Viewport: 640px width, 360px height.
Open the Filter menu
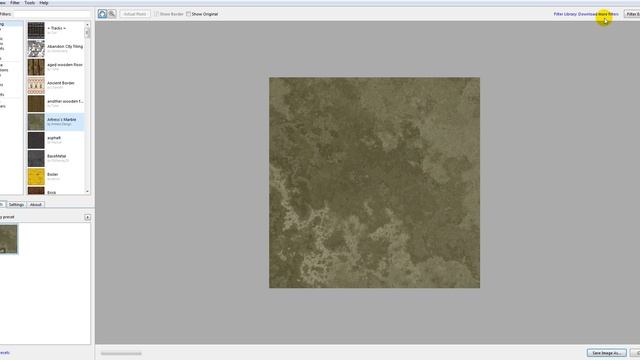click(x=15, y=3)
